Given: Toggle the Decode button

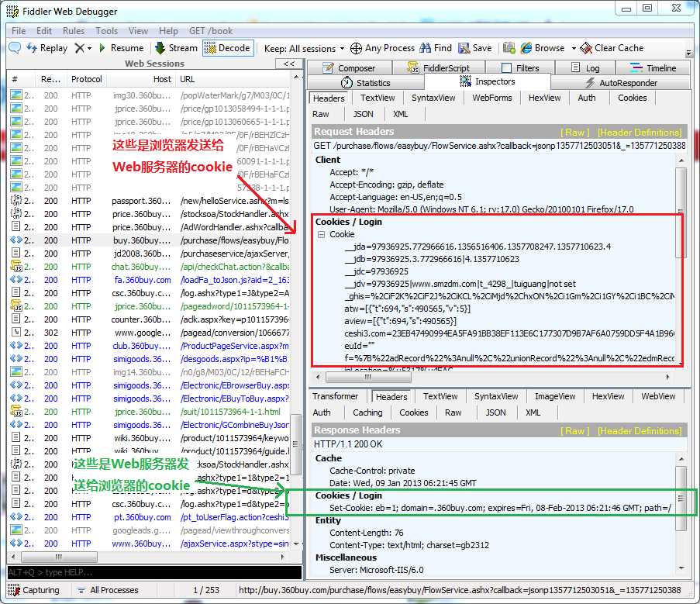Looking at the screenshot, I should [x=228, y=48].
